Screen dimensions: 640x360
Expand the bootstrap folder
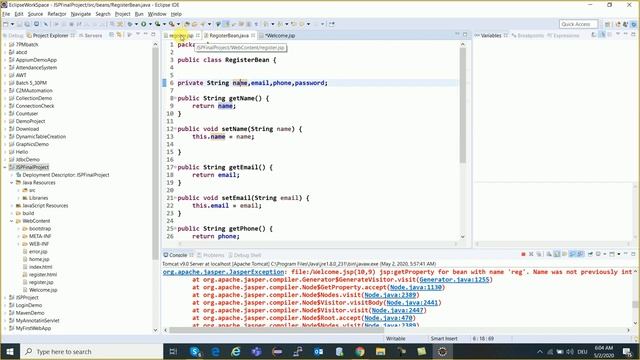coord(19,229)
